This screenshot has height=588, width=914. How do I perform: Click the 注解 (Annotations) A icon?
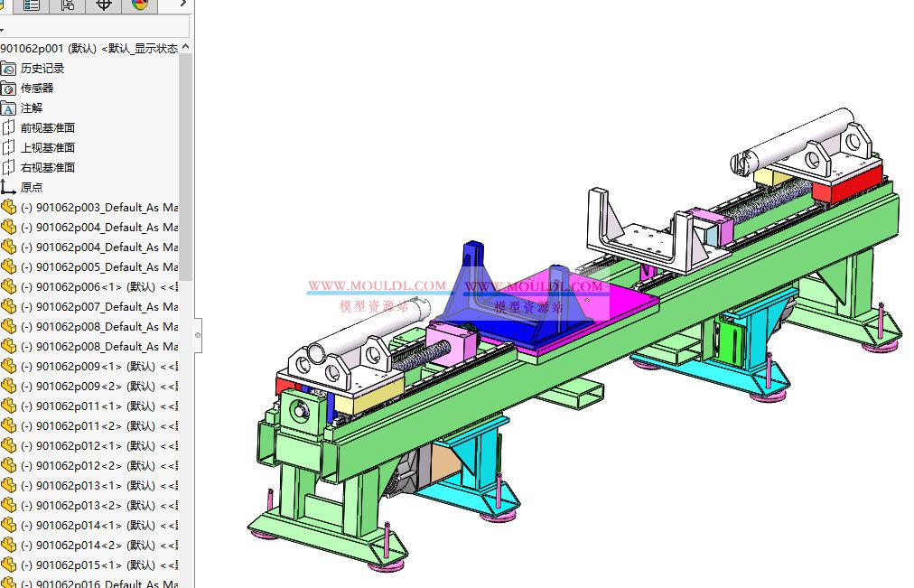[x=9, y=107]
